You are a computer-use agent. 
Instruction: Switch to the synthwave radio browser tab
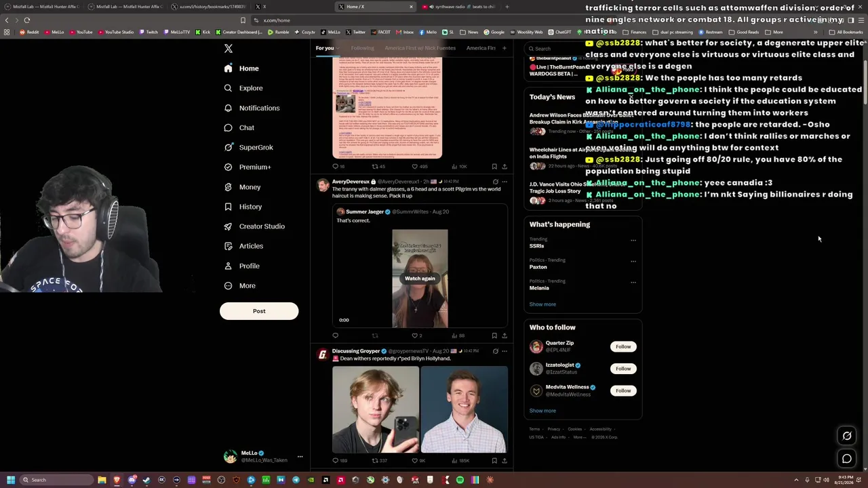(460, 7)
